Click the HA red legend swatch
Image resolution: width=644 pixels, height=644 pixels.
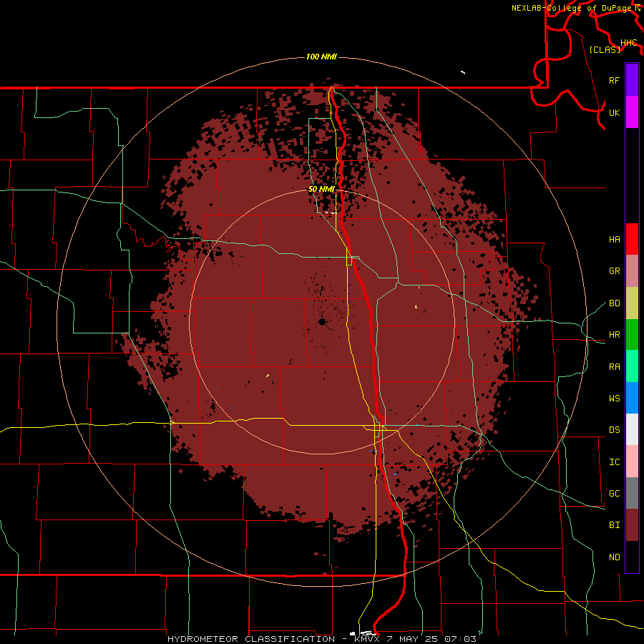click(x=632, y=239)
